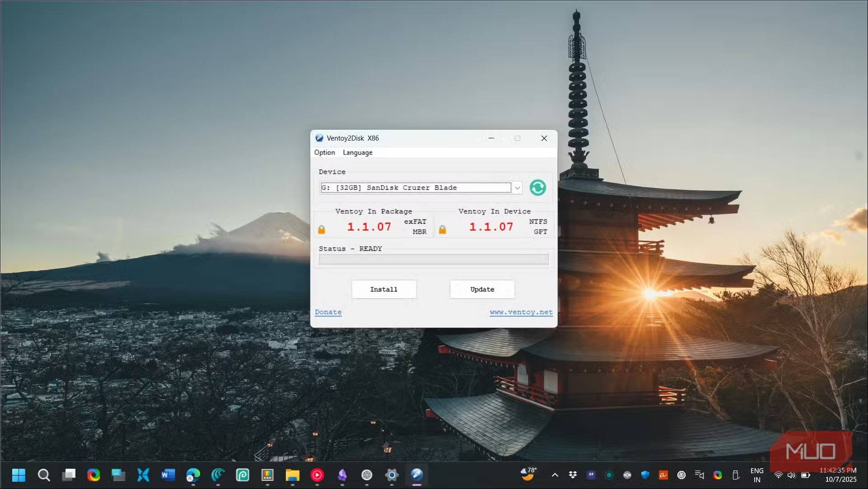Open Windows Security from the system tray
Screen dimensions: 868x489
[645, 475]
